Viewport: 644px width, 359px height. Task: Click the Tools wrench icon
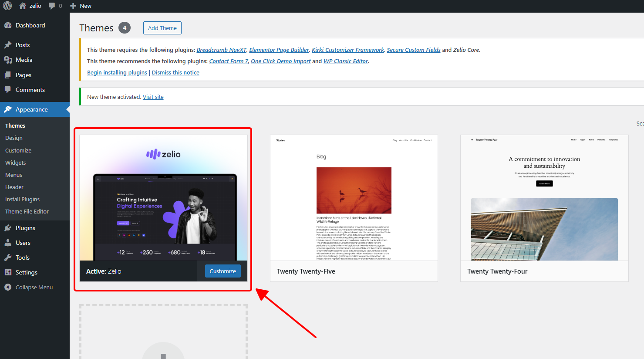[8, 257]
